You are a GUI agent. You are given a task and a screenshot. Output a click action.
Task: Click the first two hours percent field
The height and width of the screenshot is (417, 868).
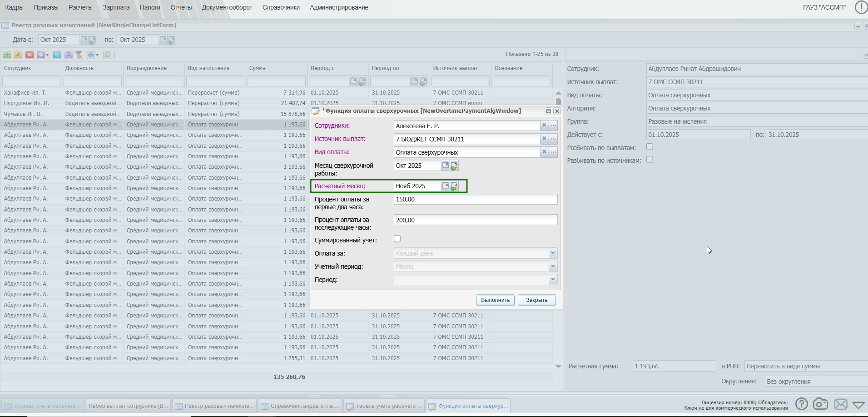pyautogui.click(x=475, y=200)
